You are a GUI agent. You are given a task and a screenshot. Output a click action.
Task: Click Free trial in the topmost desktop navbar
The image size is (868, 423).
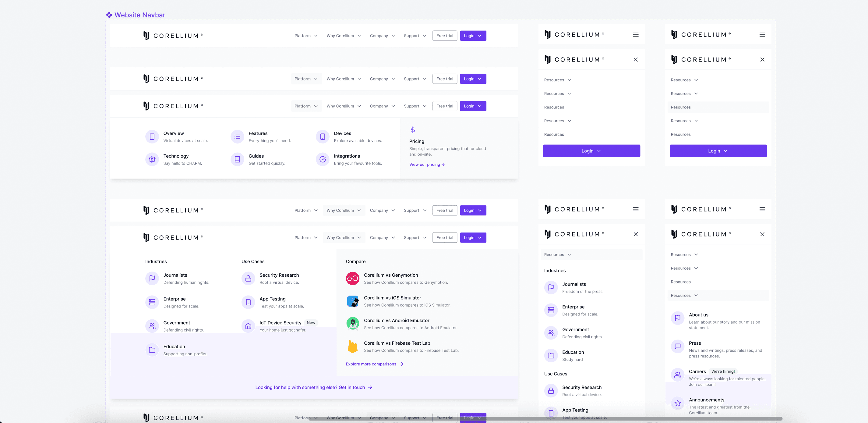click(x=445, y=36)
